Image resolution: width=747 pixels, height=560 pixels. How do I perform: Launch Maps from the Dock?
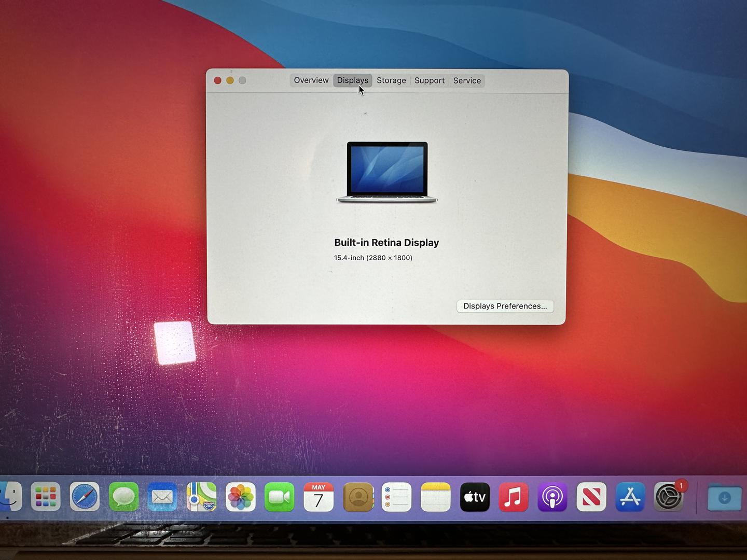(x=201, y=497)
